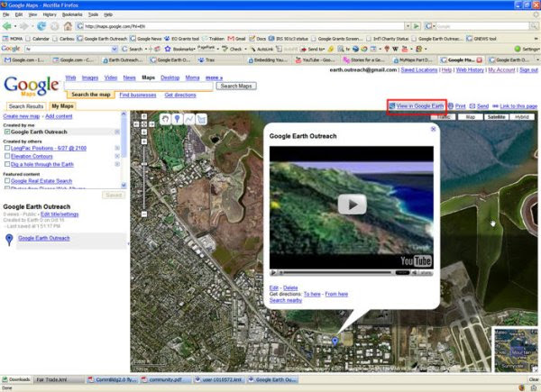Switch the map to Hybrid view
This screenshot has width=541, height=392.
522,117
